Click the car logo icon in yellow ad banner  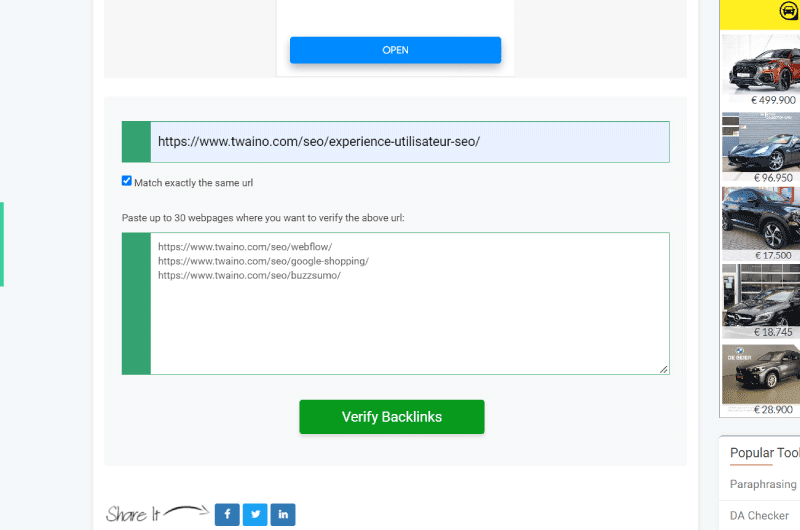(789, 11)
